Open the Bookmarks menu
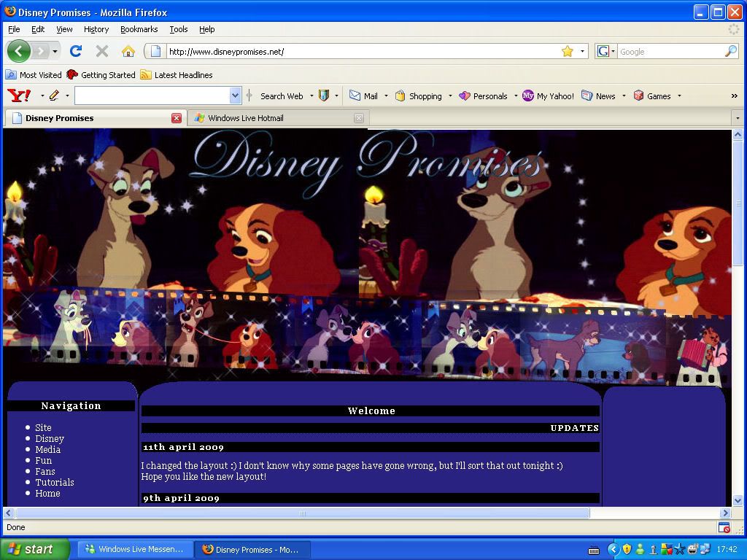Image resolution: width=747 pixels, height=560 pixels. [139, 29]
